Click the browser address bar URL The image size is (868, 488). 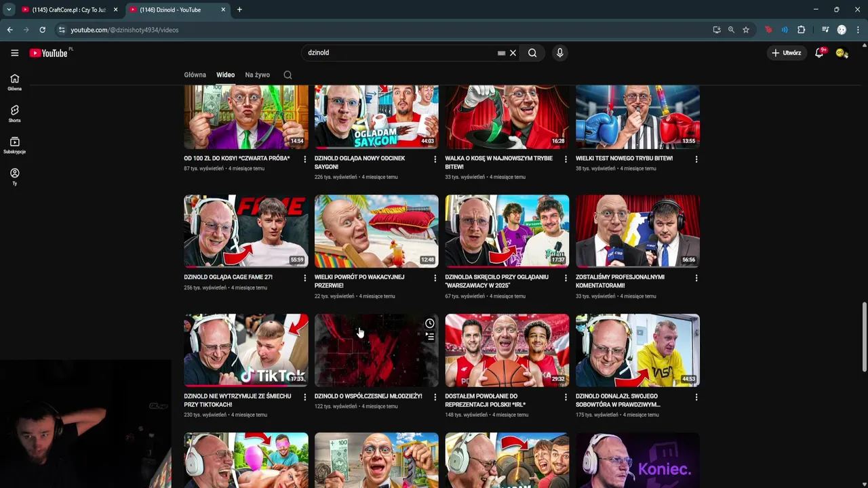125,30
